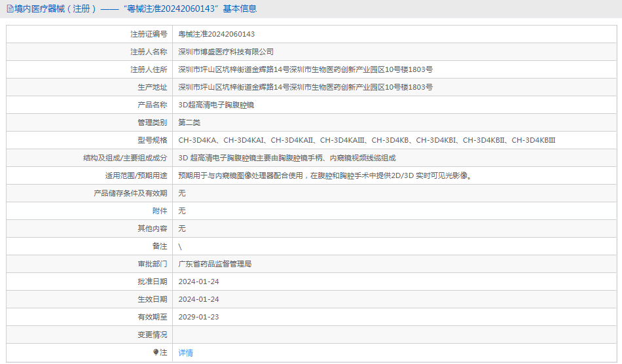Click the 其他内容 label
Screen dimensions: 622x364
click(153, 228)
